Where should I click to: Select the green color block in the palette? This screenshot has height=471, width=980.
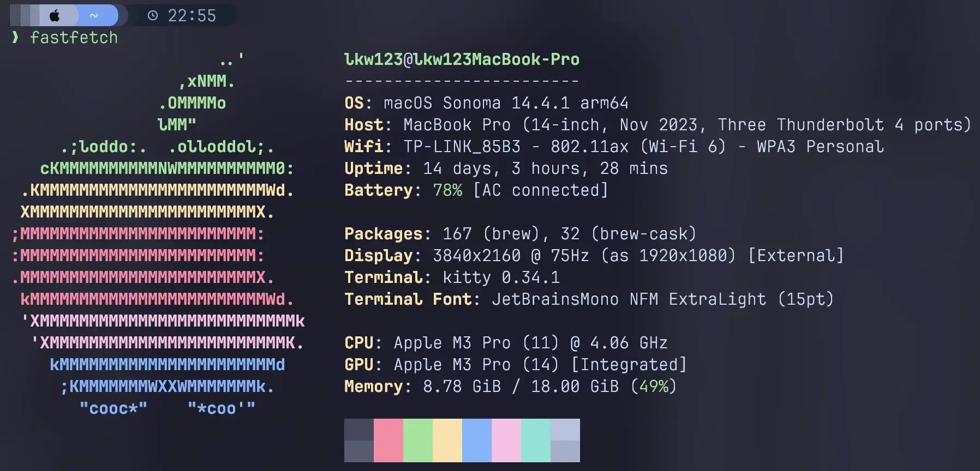(x=418, y=440)
